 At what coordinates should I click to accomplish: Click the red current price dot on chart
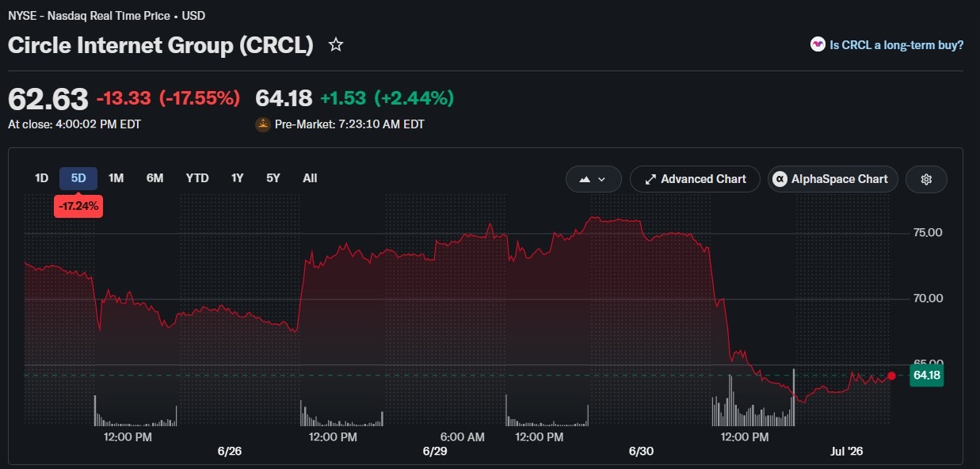pos(892,376)
